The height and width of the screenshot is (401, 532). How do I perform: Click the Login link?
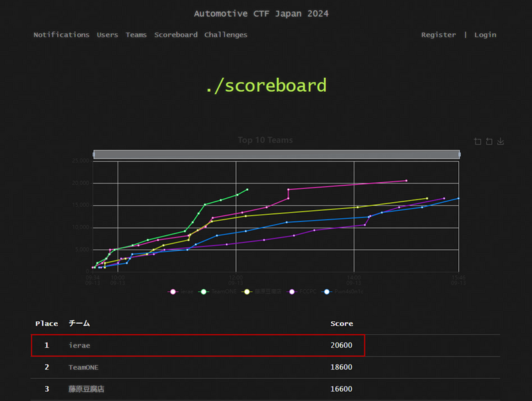tap(485, 35)
